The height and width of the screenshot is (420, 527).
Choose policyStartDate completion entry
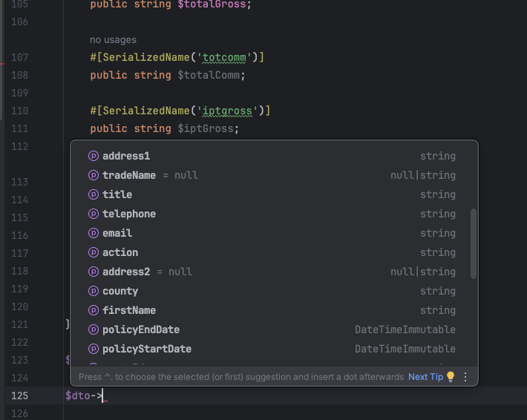tap(147, 349)
